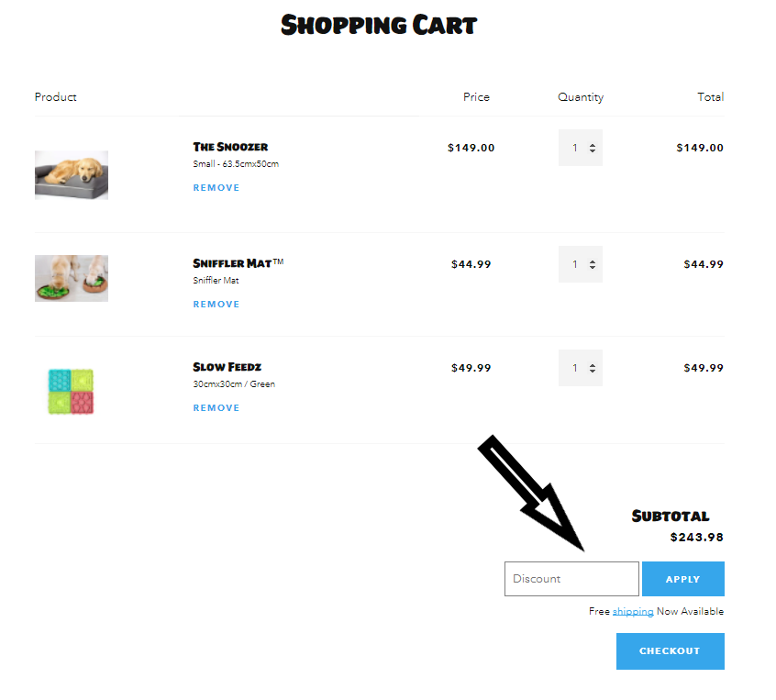
Task: Open The Snoozer product title
Action: tap(230, 147)
